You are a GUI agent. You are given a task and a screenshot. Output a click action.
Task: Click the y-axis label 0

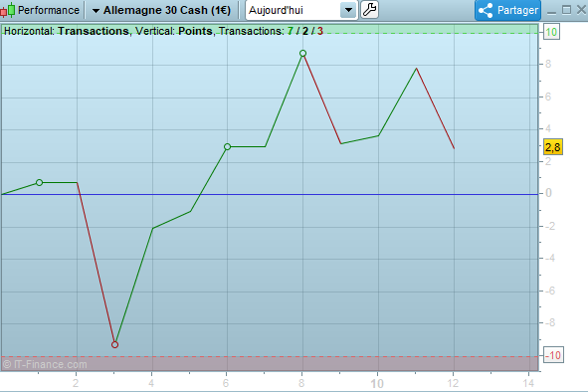pos(548,193)
